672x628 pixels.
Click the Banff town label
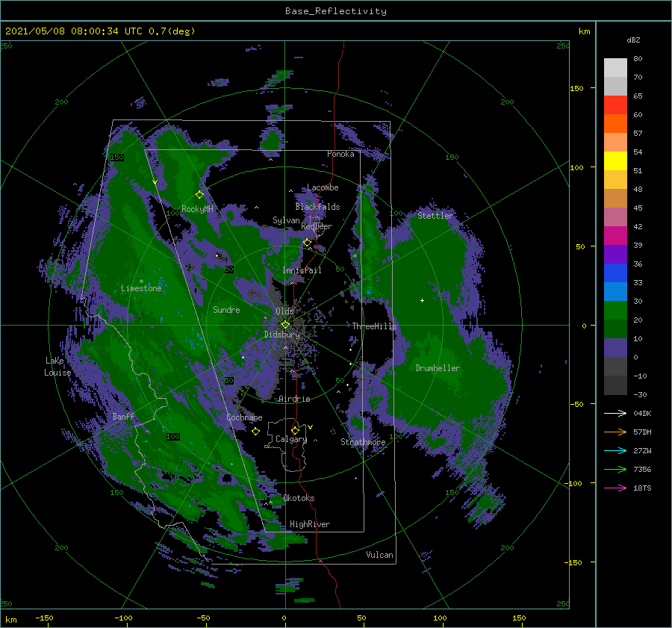tap(123, 417)
